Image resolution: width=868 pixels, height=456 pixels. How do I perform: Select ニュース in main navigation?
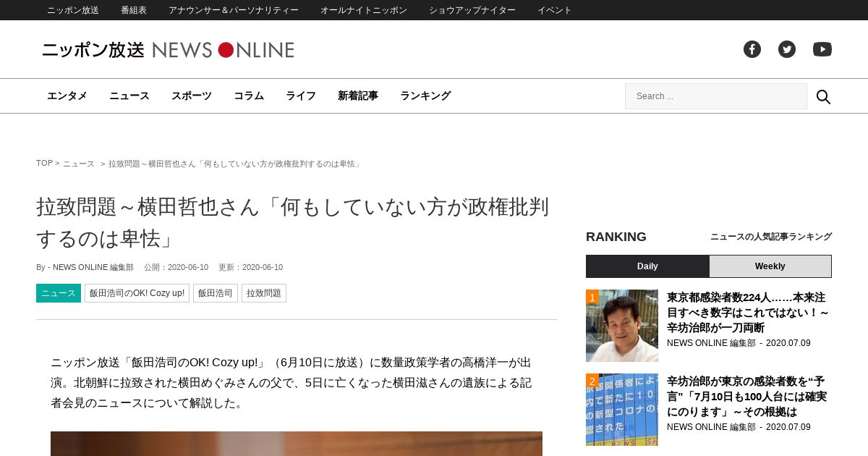point(129,96)
